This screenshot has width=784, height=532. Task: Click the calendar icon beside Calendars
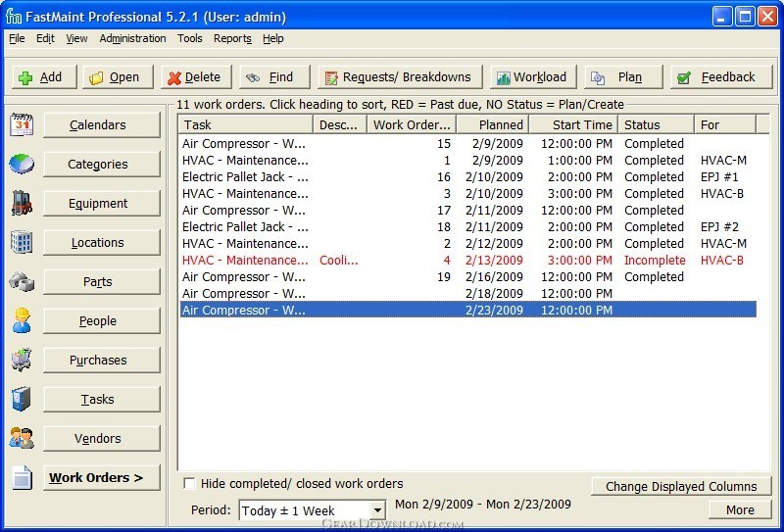22,124
